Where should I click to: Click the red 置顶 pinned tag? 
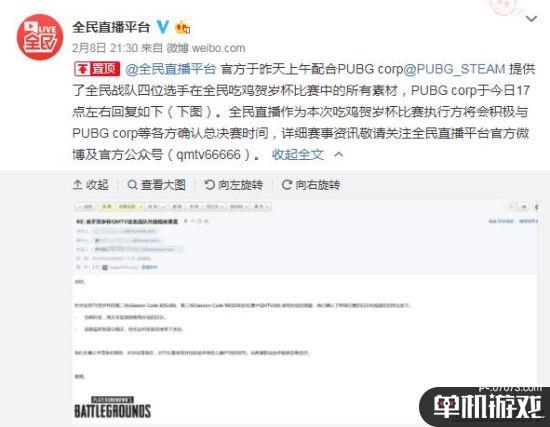tap(97, 69)
